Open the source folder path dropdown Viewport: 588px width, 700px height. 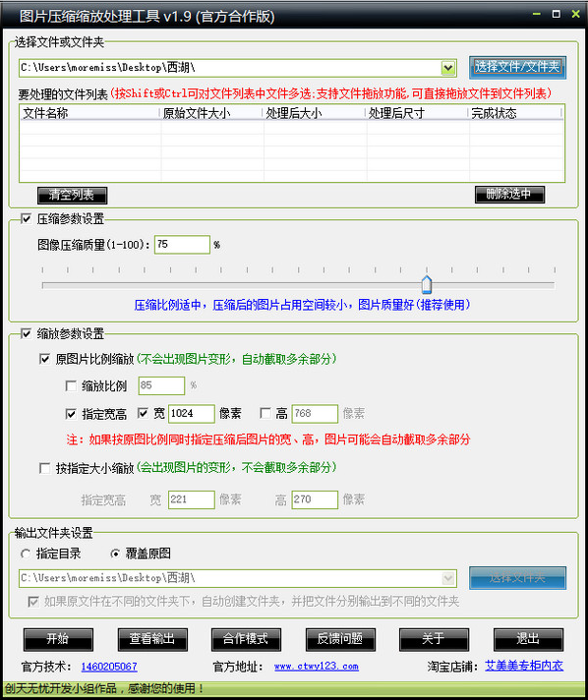coord(448,68)
